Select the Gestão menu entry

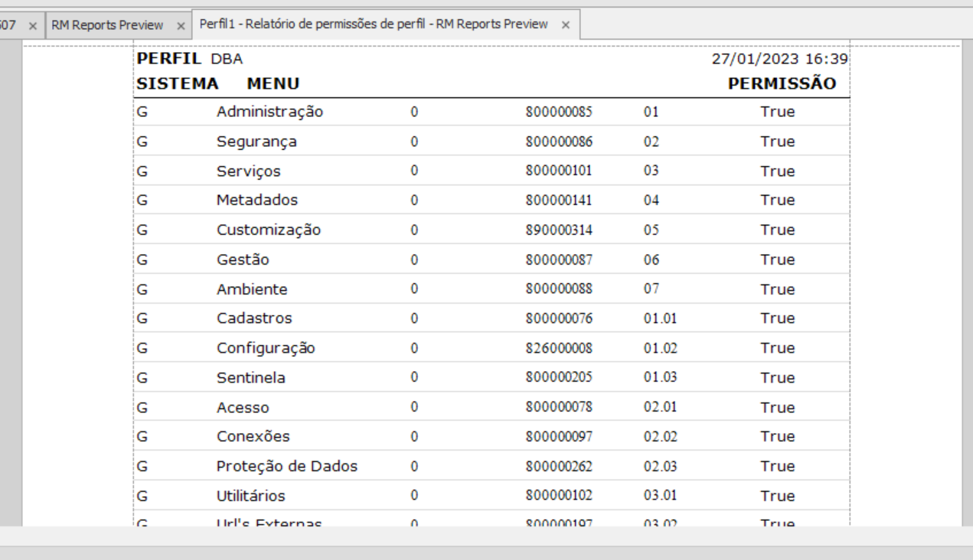tap(243, 260)
